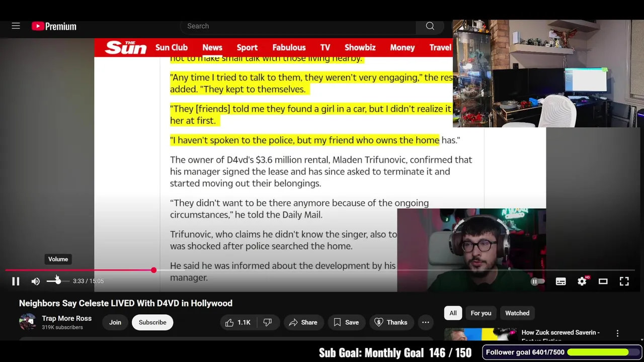Select the Watched filter chip
644x362 pixels.
pyautogui.click(x=517, y=313)
